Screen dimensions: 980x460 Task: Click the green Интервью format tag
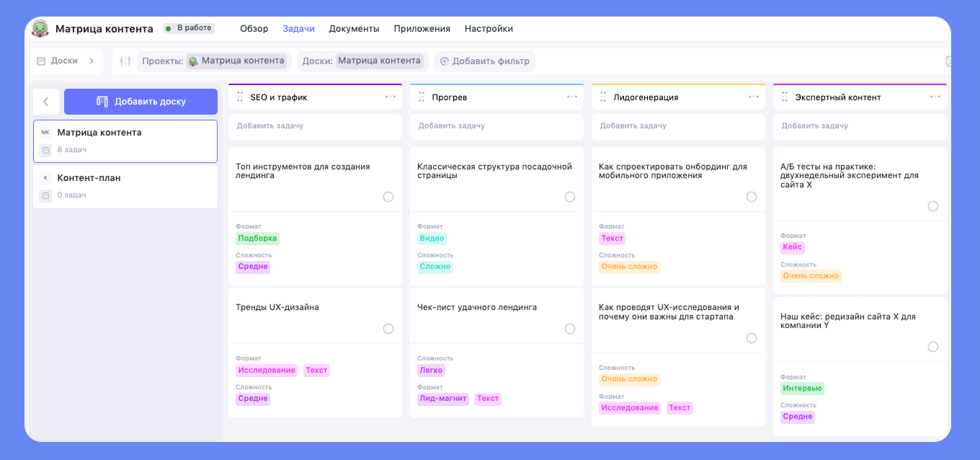tap(802, 389)
